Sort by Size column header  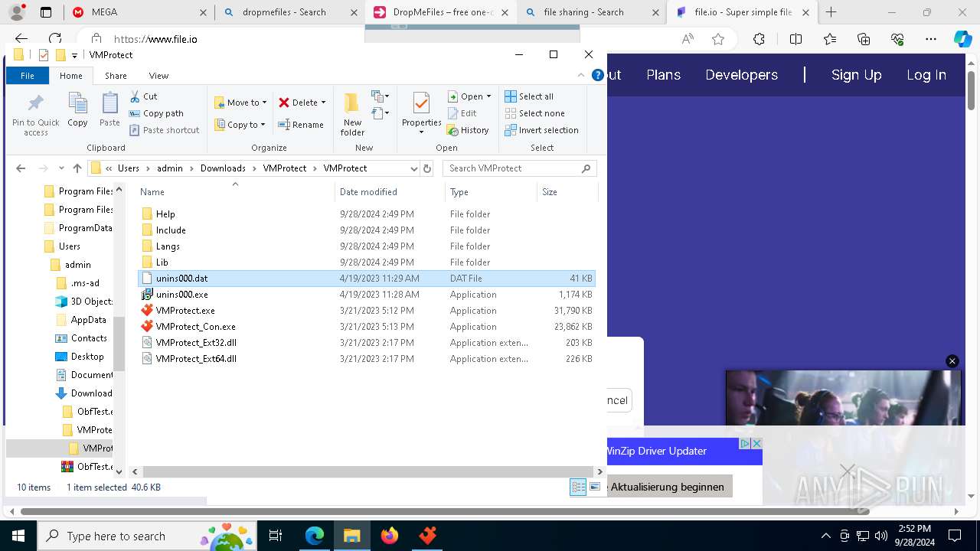tap(567, 192)
